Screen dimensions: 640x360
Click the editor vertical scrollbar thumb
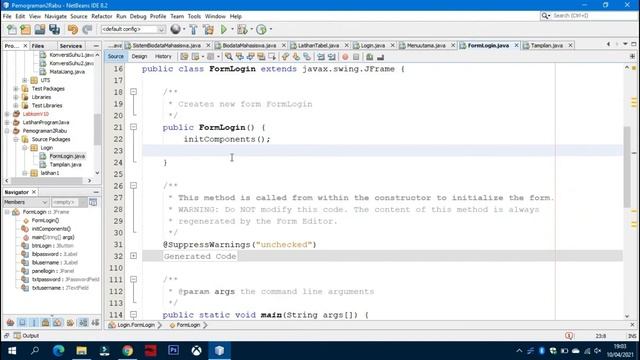(627, 167)
